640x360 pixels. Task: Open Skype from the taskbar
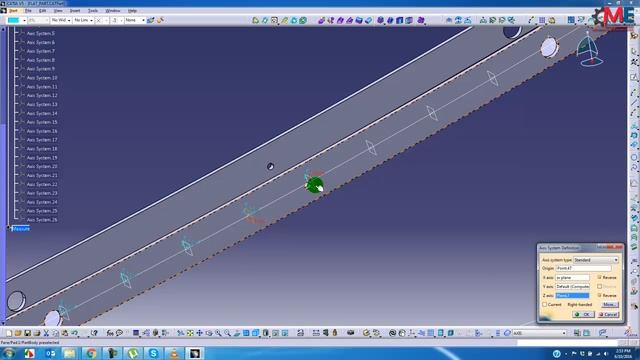pyautogui.click(x=153, y=353)
